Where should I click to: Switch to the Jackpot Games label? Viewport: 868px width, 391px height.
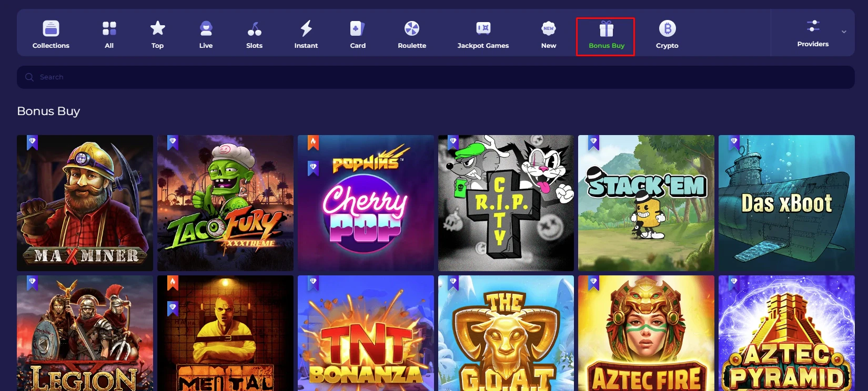(x=483, y=46)
